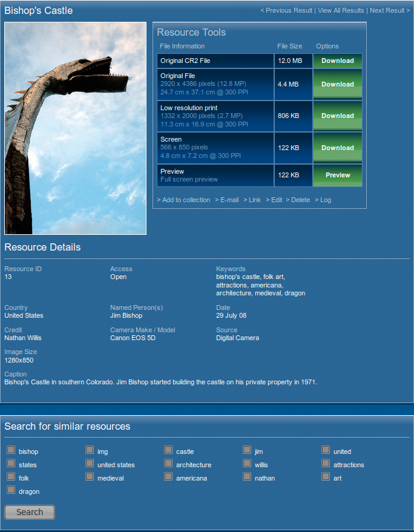Go to Previous Result

(286, 10)
